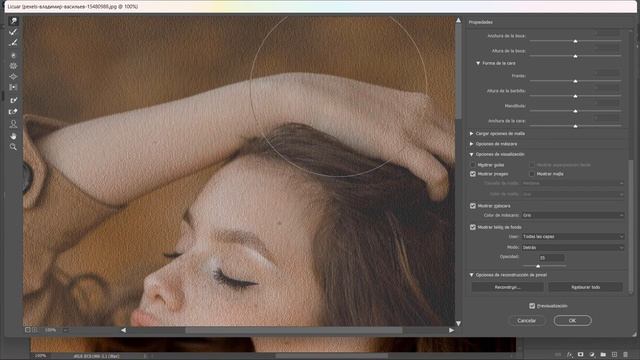Screen dimensions: 640x360
Task: Select the Bloat tool
Action: point(13,77)
